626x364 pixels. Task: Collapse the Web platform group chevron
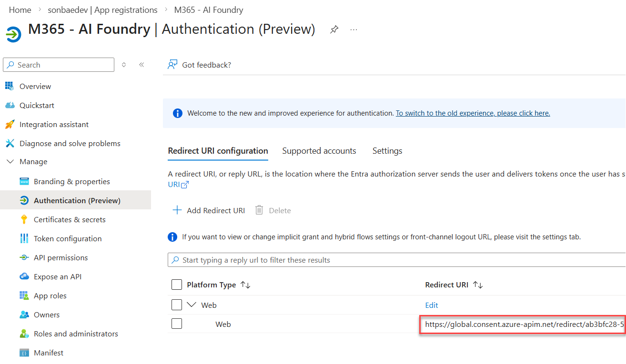coord(192,305)
